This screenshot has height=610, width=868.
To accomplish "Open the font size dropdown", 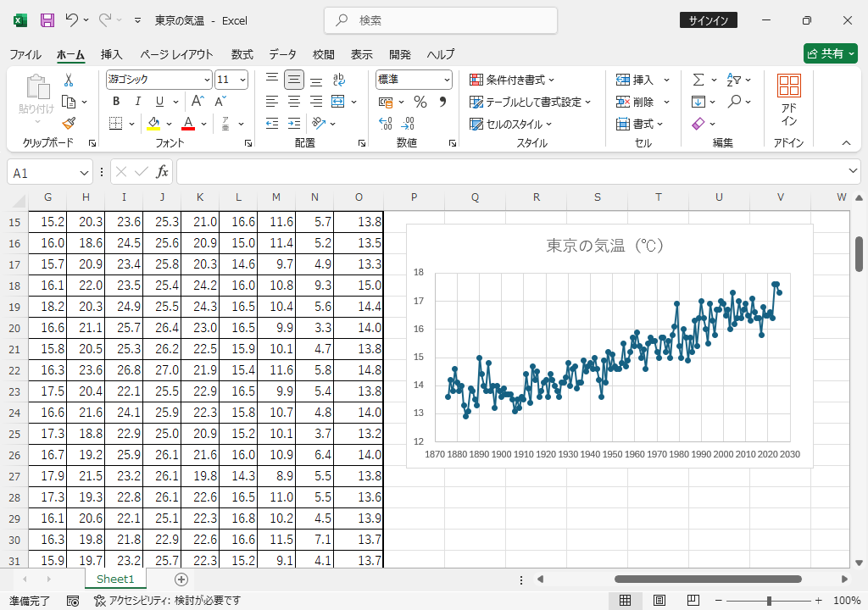I will click(242, 80).
